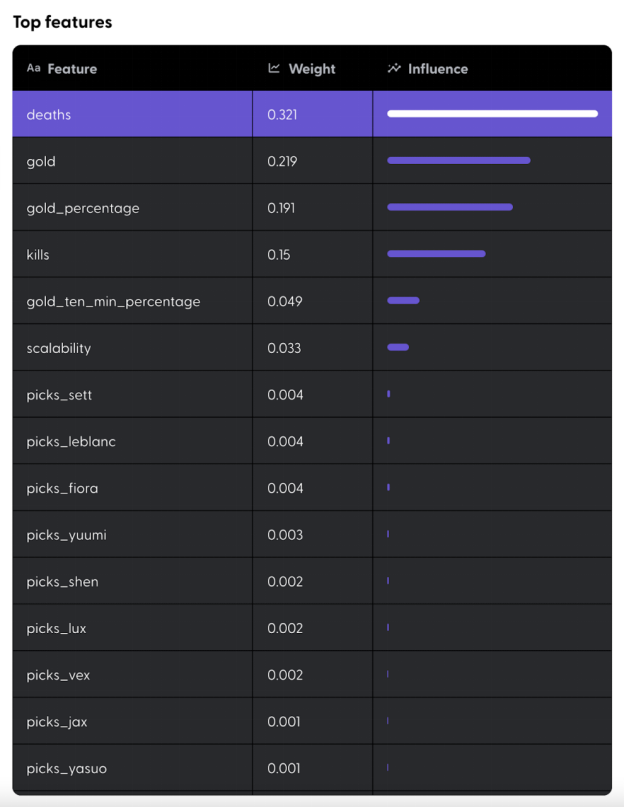The image size is (624, 807).
Task: Select the picks_yasuo feature row
Action: pyautogui.click(x=66, y=768)
